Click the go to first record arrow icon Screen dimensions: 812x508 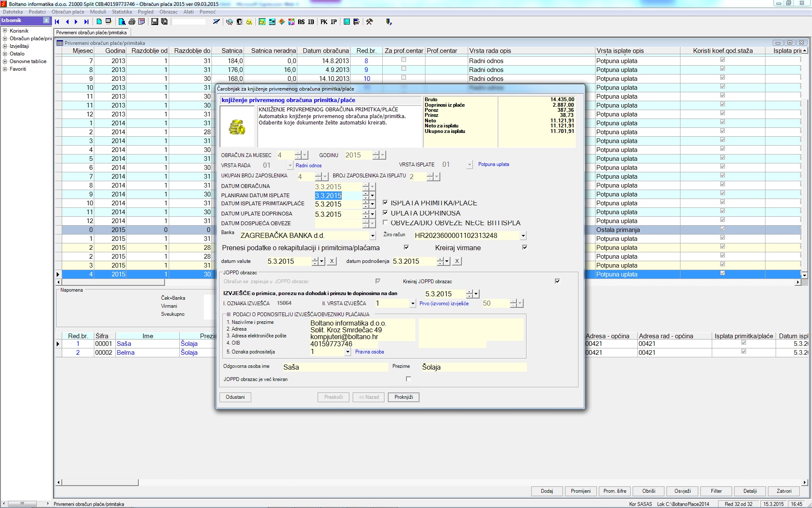[57, 22]
